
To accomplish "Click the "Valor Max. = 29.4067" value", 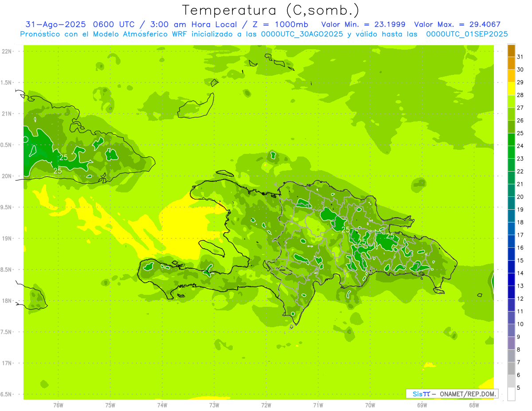I will (457, 24).
